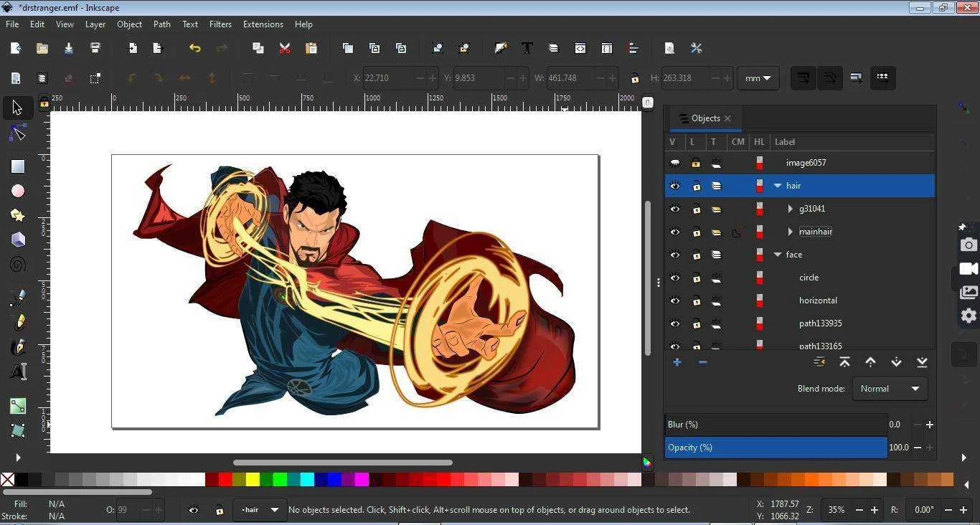Move the selection down one step
This screenshot has width=980, height=525.
(x=896, y=362)
